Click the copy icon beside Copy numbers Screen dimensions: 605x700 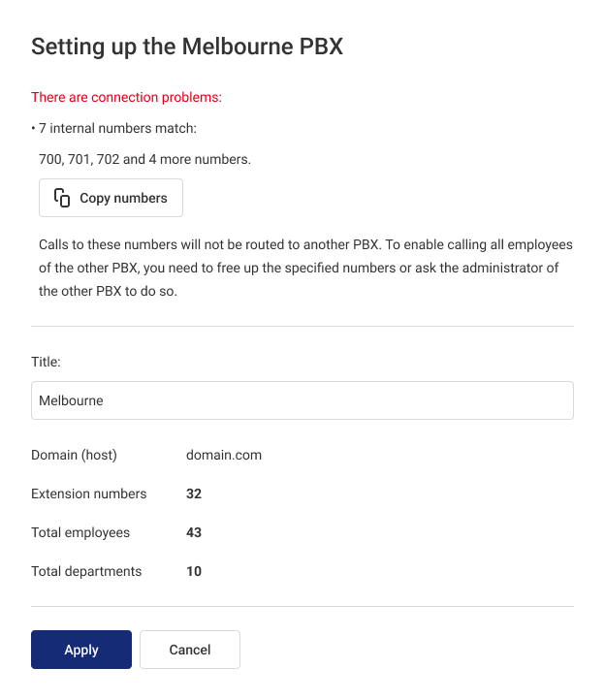[62, 198]
